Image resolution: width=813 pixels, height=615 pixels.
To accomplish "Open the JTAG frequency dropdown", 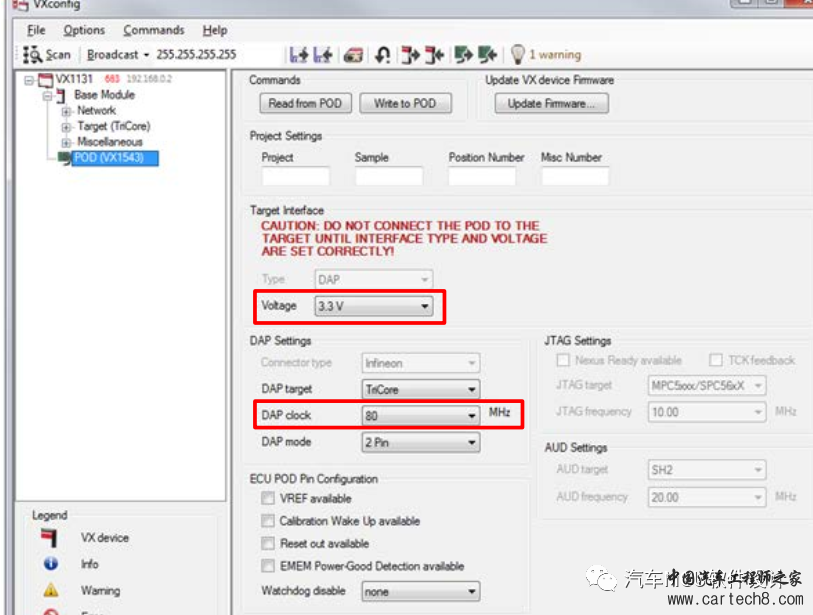I will click(707, 412).
